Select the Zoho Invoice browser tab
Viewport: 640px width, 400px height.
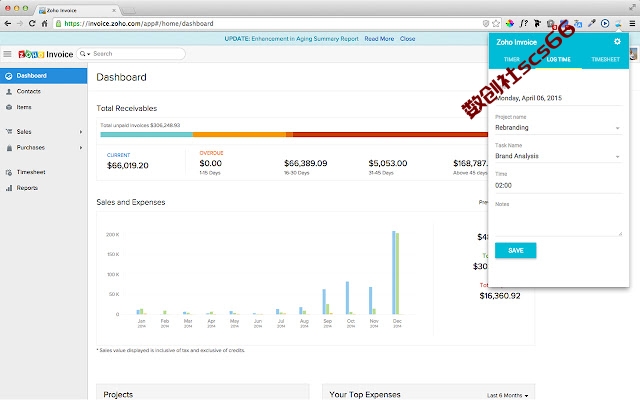click(76, 10)
